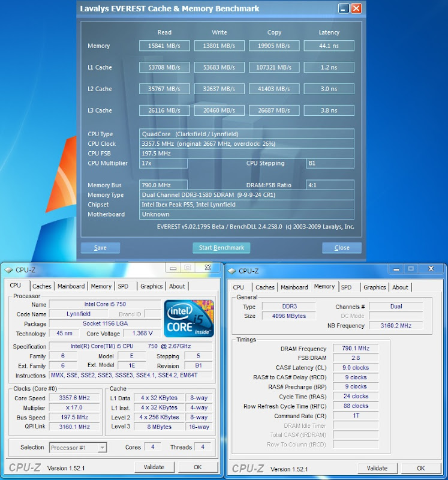Click Command Rate value 1T
The width and height of the screenshot is (448, 480).
(x=356, y=416)
